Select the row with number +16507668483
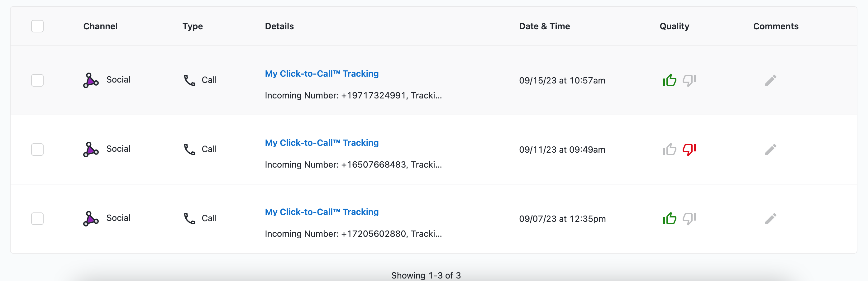 pos(37,149)
